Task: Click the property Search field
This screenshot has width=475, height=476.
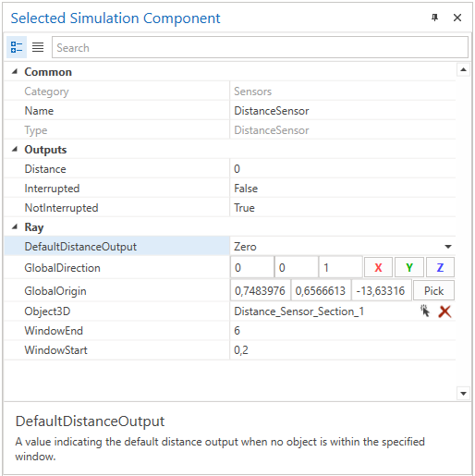Action: (x=260, y=47)
